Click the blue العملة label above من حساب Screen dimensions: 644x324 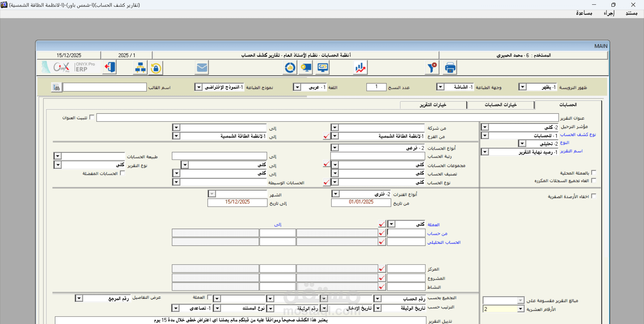click(433, 224)
